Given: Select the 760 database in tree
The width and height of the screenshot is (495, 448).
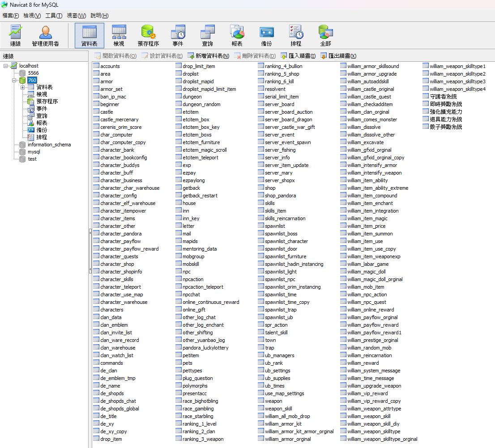Looking at the screenshot, I should 32,80.
